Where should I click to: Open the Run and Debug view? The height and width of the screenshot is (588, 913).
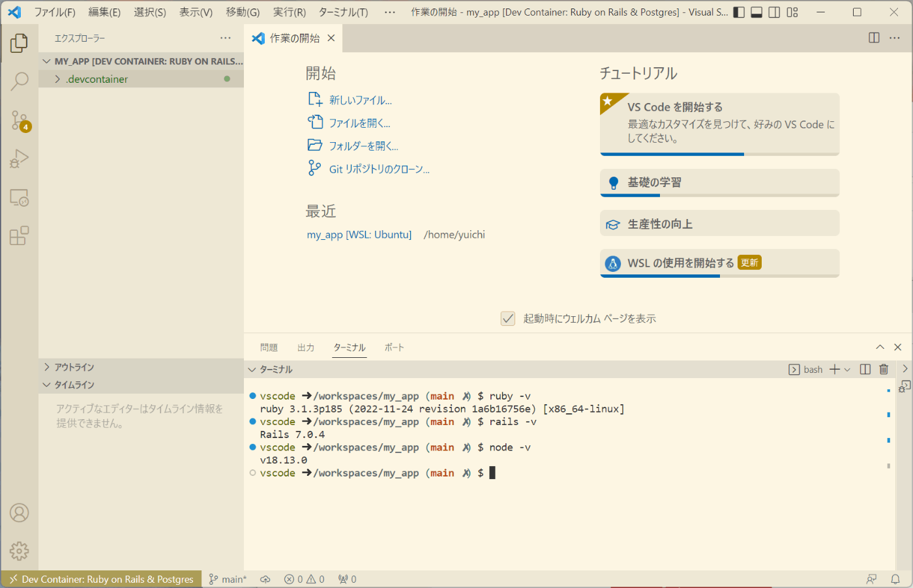click(19, 158)
